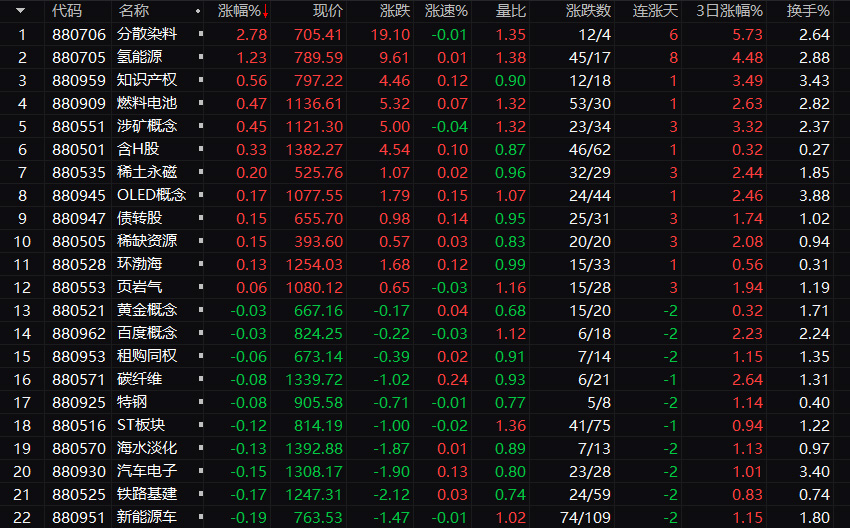Viewport: 850px width, 528px height.
Task: Click the square marker beside 氢能源
Action: tap(201, 56)
